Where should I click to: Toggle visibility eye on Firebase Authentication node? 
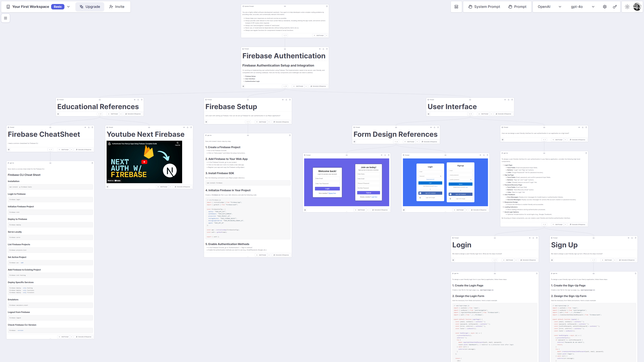320,49
